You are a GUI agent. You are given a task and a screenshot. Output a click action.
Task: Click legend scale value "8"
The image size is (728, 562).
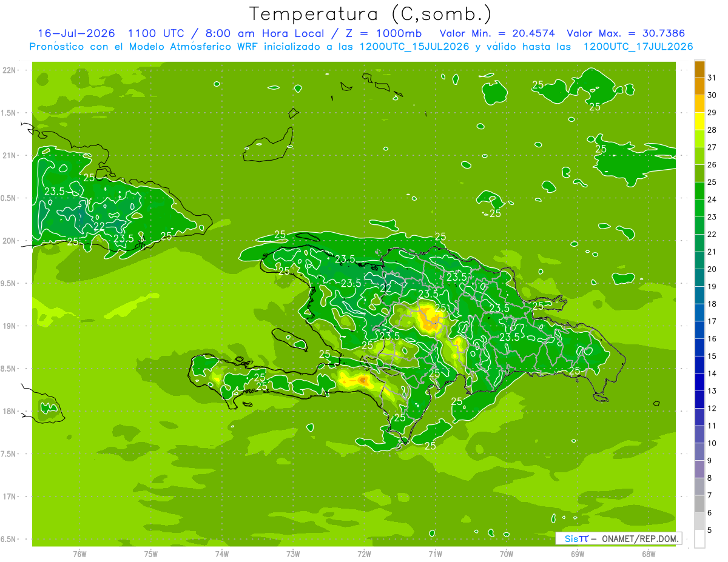click(x=710, y=478)
